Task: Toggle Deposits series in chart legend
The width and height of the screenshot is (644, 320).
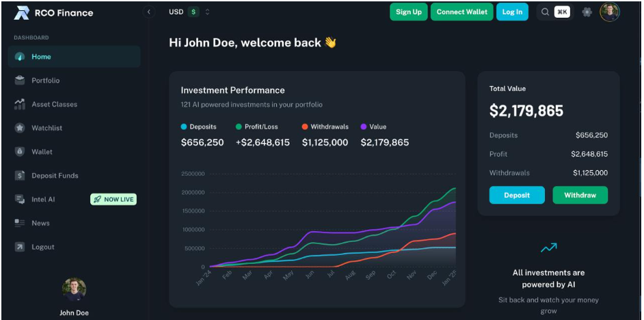Action: click(x=198, y=127)
